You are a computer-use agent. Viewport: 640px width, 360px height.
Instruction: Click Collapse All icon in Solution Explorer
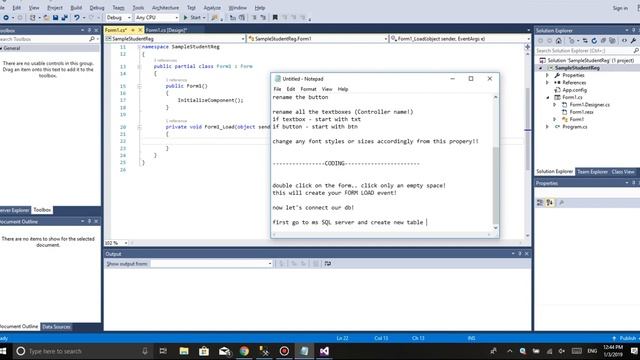603,41
